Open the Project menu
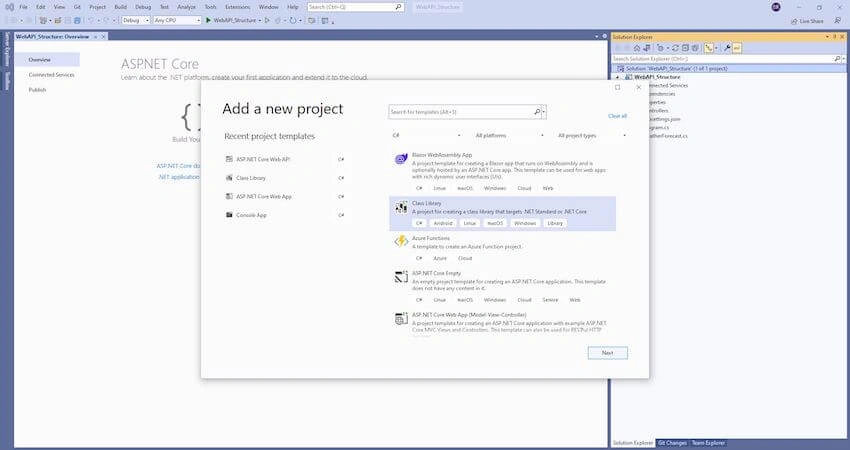The image size is (850, 450). [x=98, y=7]
